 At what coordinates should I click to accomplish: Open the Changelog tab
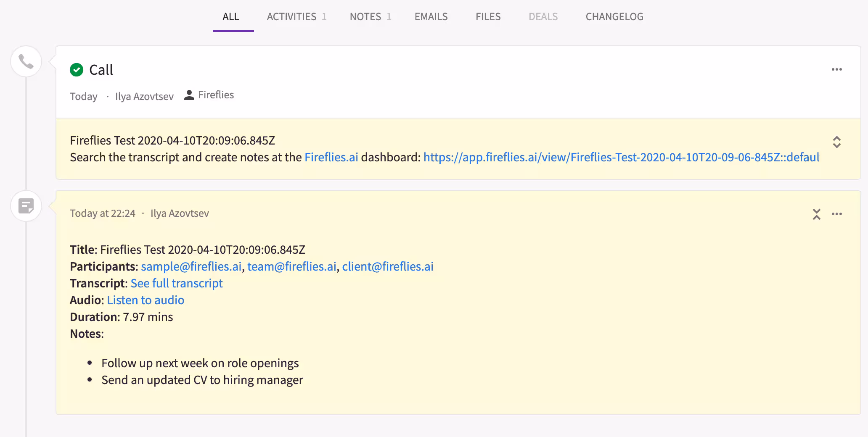(x=614, y=17)
